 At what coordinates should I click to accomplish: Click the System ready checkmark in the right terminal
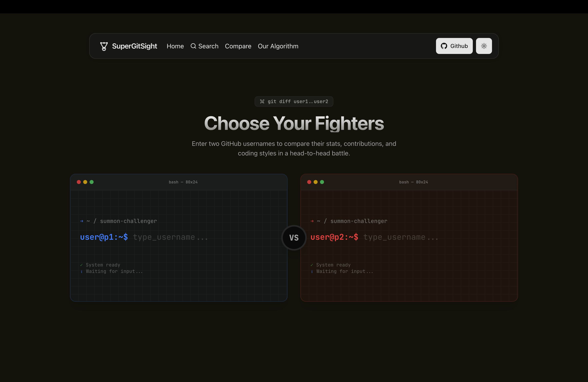coord(312,265)
